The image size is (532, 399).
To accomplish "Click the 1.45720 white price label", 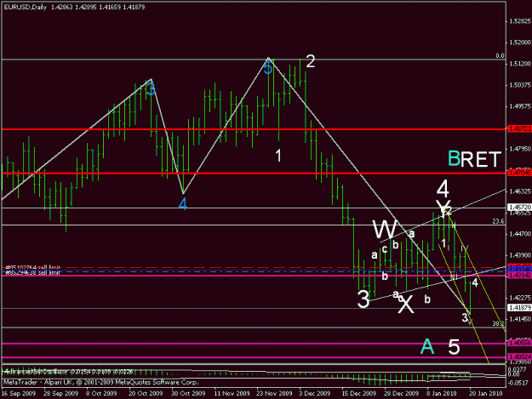I will (x=520, y=207).
